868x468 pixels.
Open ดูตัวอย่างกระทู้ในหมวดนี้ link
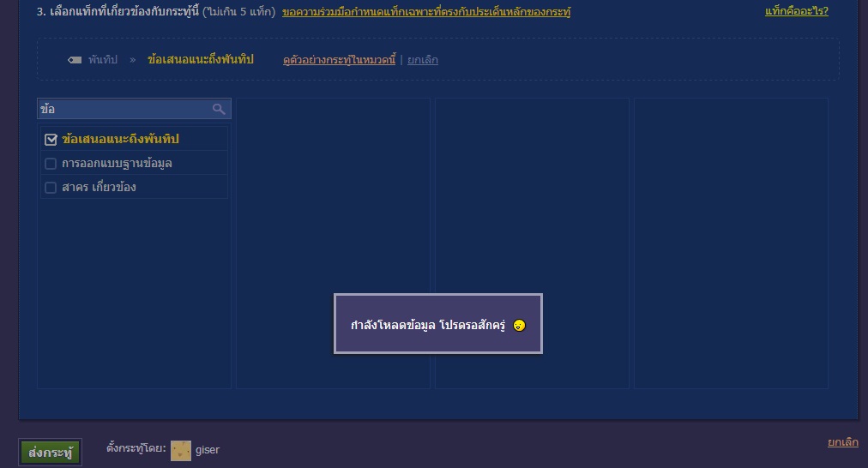pos(340,60)
